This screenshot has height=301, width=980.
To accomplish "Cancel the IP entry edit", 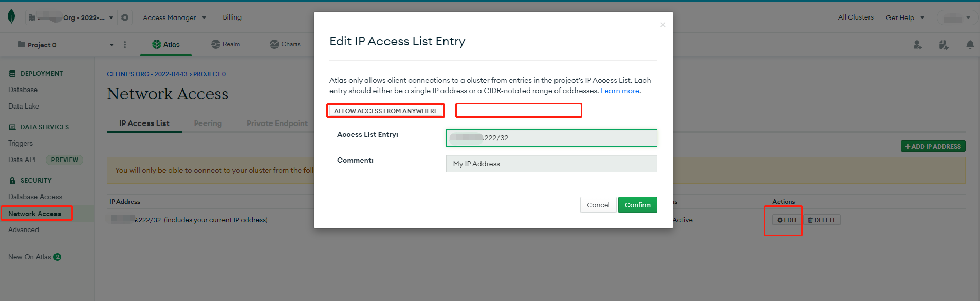I will pos(598,205).
